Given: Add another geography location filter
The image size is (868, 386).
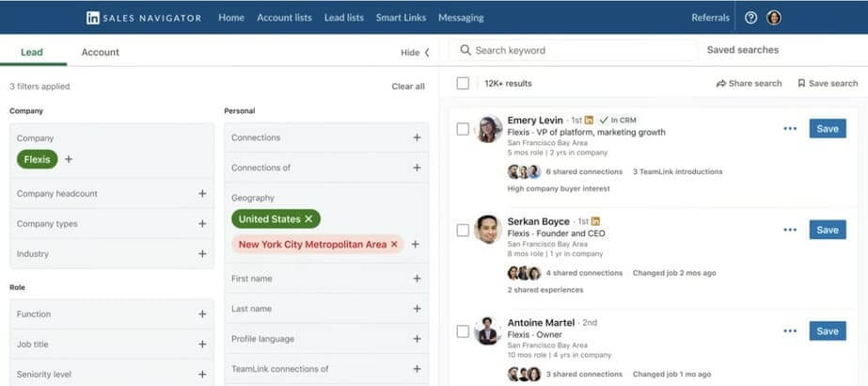Looking at the screenshot, I should 416,244.
